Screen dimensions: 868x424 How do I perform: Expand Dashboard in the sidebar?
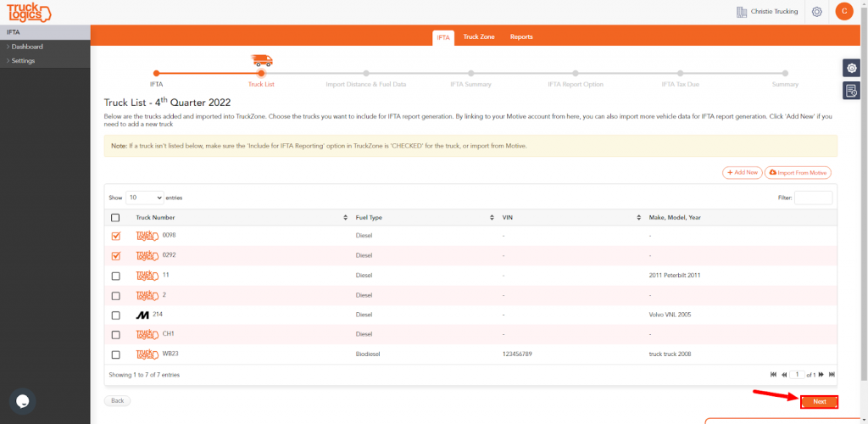pyautogui.click(x=27, y=47)
